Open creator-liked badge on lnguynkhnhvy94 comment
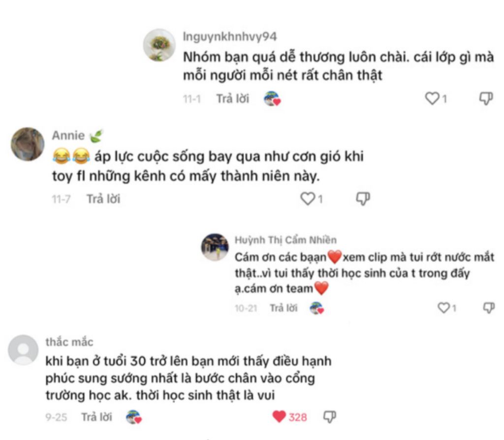The width and height of the screenshot is (504, 440). click(x=272, y=98)
